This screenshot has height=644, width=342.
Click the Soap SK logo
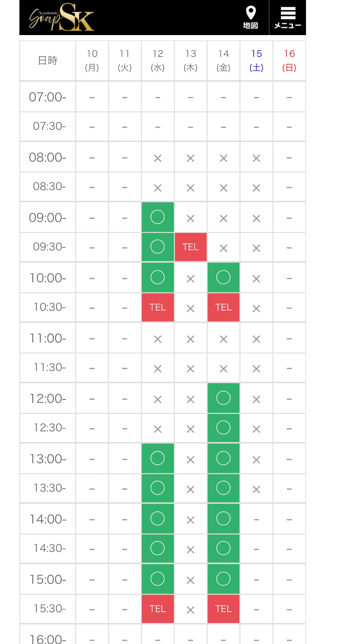coord(62,18)
